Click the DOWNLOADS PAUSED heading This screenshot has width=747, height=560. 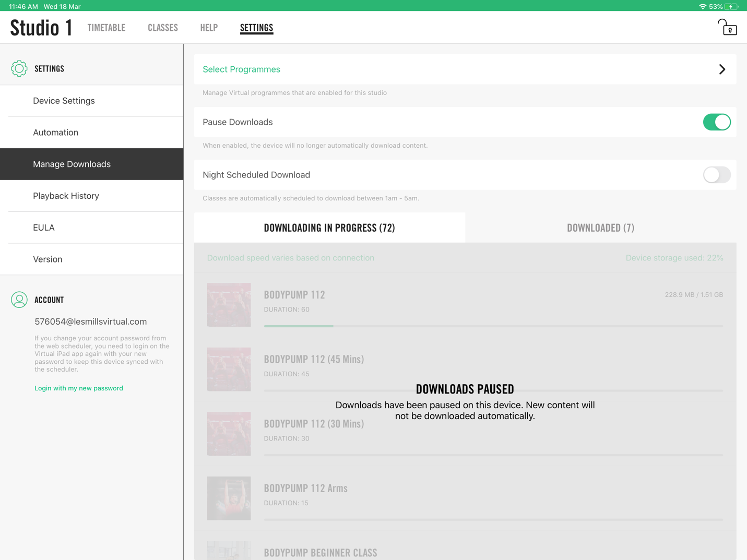click(465, 389)
